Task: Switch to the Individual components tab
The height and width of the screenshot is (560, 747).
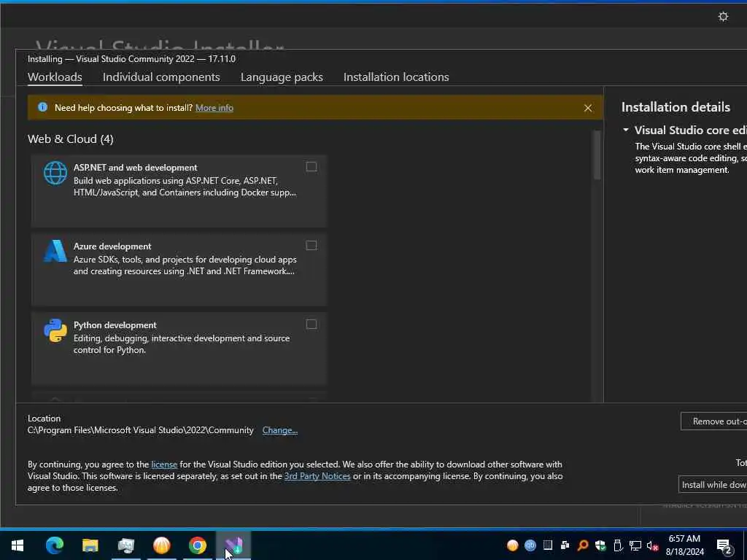Action: coord(161,77)
